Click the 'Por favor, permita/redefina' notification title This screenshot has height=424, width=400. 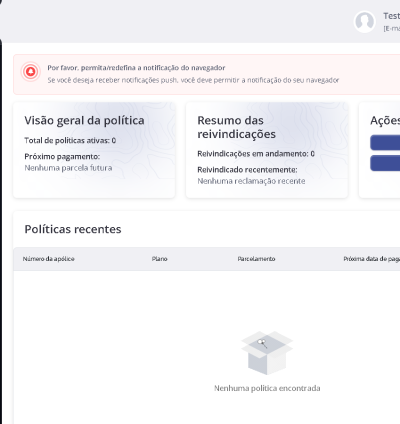pos(136,68)
